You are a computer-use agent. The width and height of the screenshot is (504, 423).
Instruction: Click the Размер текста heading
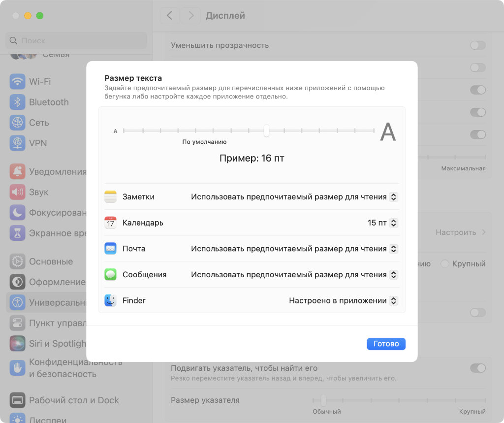[133, 78]
